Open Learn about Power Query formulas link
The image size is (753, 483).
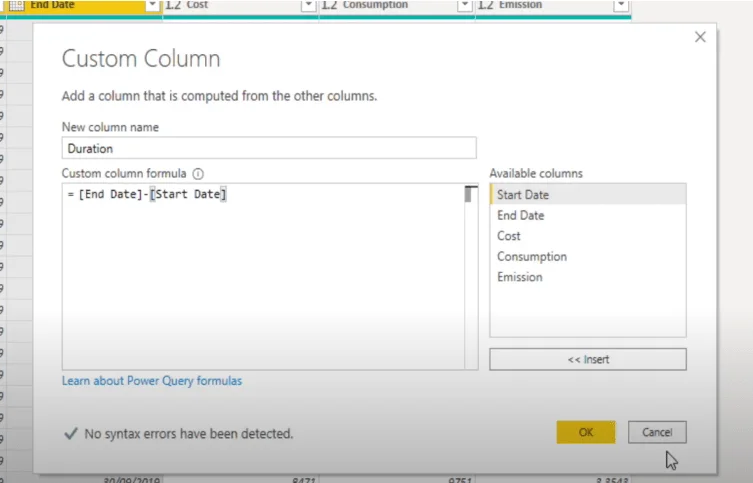[152, 381]
